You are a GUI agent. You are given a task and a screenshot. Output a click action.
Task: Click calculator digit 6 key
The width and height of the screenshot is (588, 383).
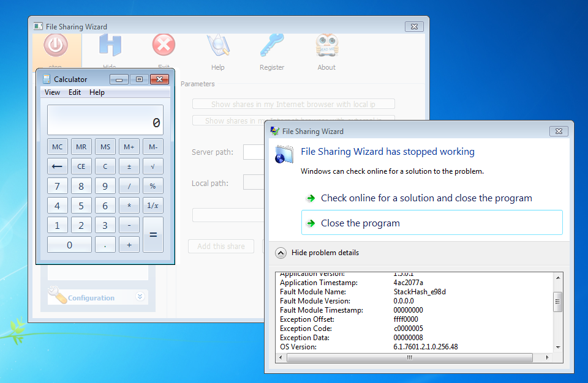[x=105, y=206]
